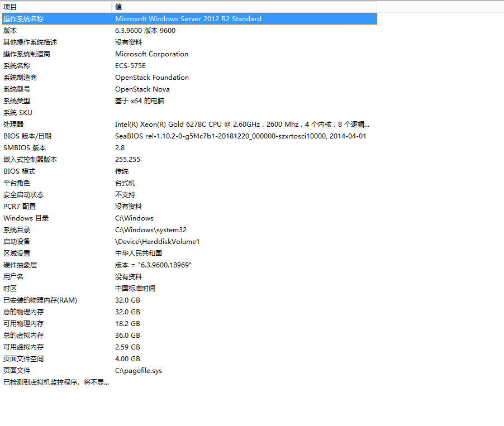This screenshot has height=426, width=504.
Task: Select the 平台角色 row
Action: tap(189, 183)
